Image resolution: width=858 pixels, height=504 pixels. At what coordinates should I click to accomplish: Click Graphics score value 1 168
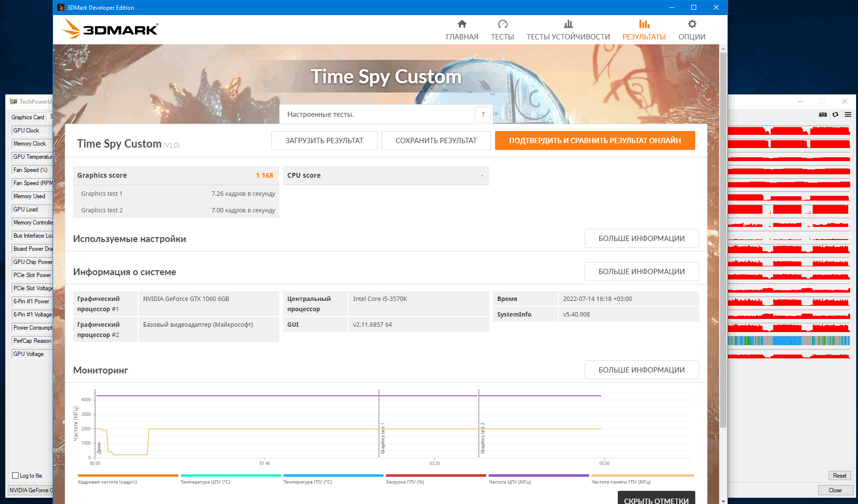[x=265, y=175]
